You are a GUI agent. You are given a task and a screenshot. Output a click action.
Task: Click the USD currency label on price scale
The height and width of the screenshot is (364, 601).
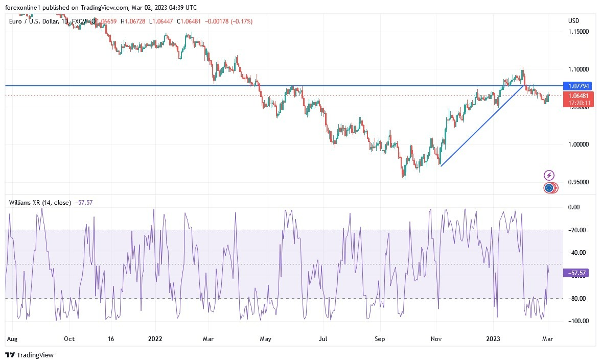point(573,21)
